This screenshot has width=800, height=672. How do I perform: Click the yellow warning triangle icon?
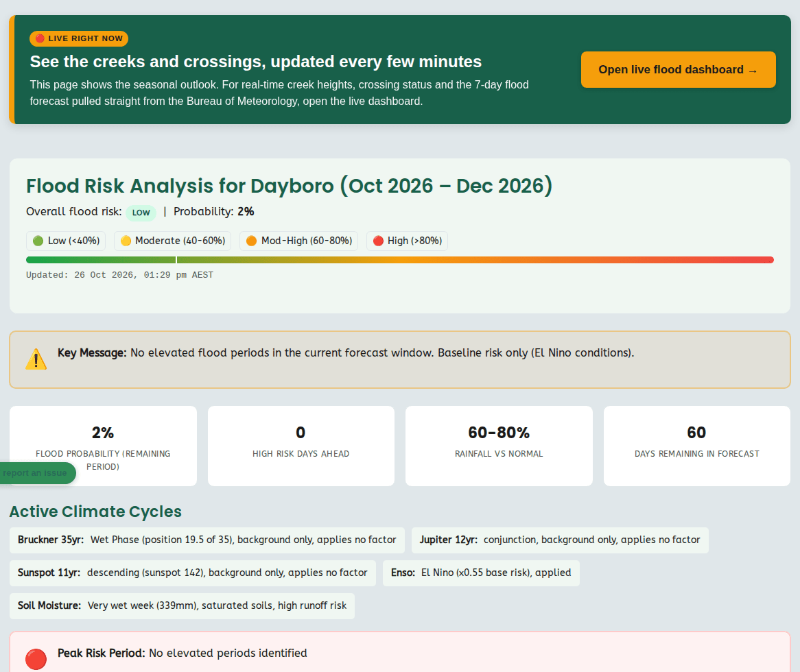click(36, 359)
